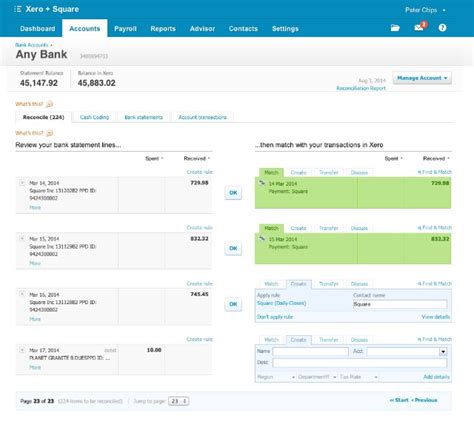Click the View details link
The image size is (474, 424).
click(x=436, y=317)
